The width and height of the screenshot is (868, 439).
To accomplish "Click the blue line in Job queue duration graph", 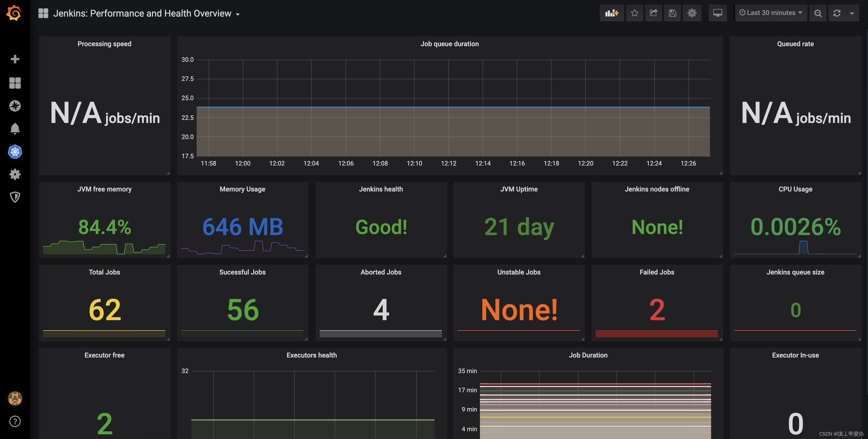I will coord(453,107).
